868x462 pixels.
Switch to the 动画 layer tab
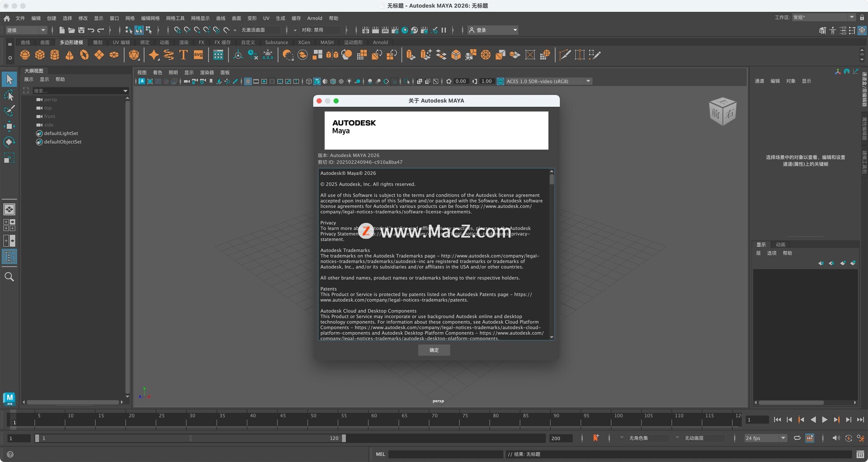(781, 245)
